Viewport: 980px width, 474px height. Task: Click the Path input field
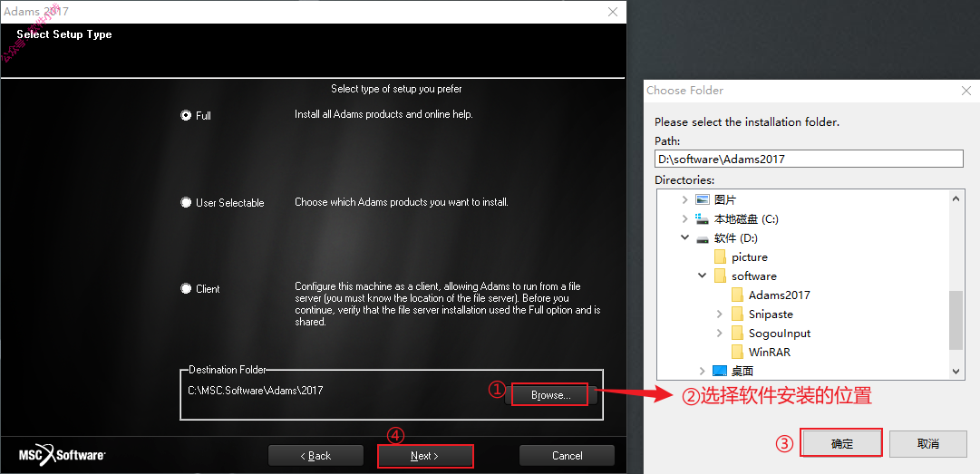coord(809,159)
